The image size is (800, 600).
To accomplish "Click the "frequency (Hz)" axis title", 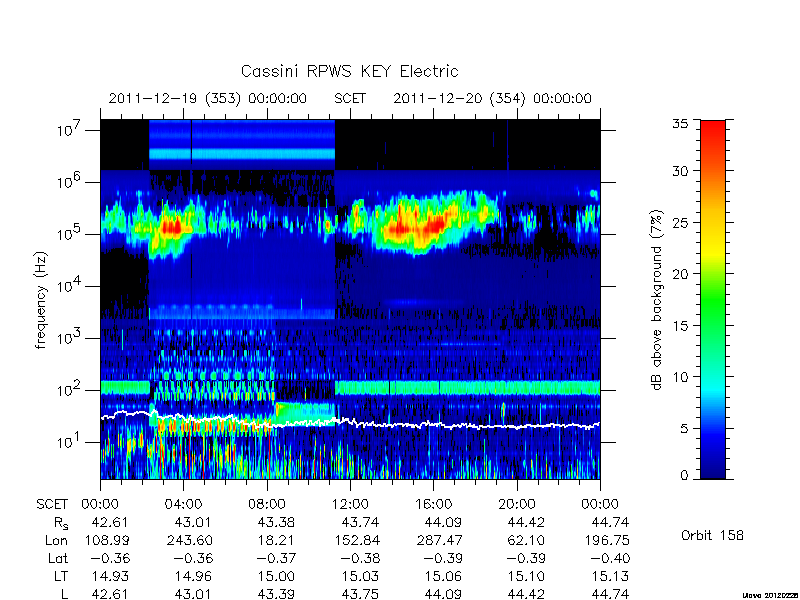I will 41,300.
